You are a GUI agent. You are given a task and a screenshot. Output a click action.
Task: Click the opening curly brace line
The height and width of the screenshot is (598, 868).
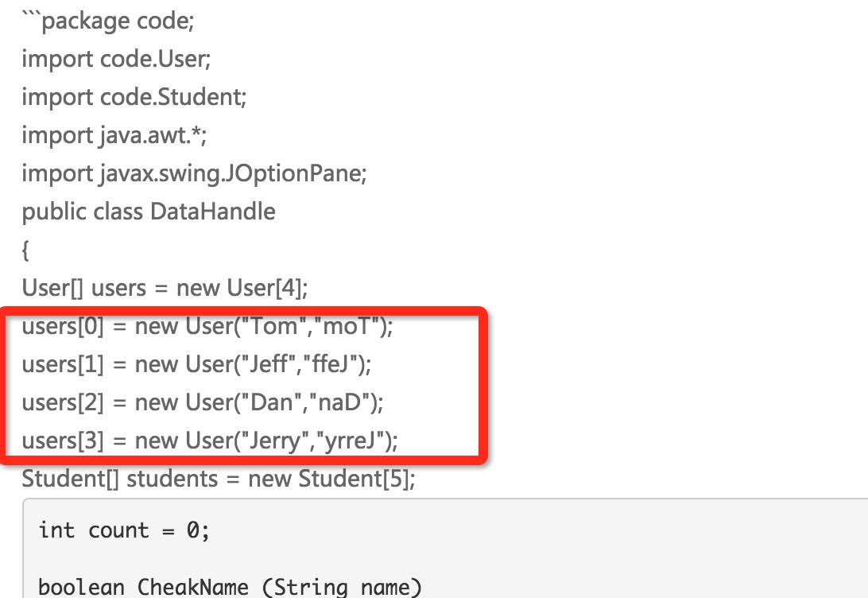(x=25, y=250)
